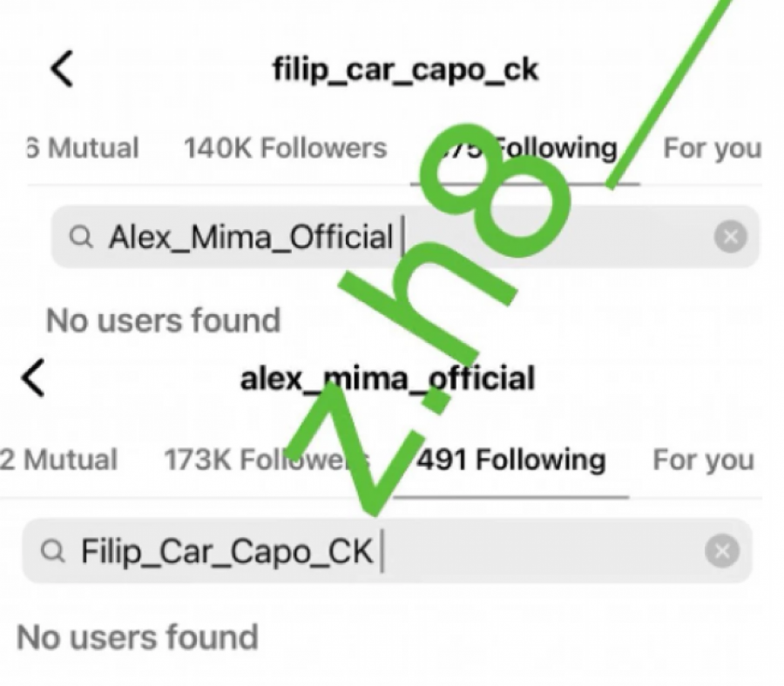Switch to the 140K Followers tab
Viewport: 784px width, 686px height.
pyautogui.click(x=285, y=148)
